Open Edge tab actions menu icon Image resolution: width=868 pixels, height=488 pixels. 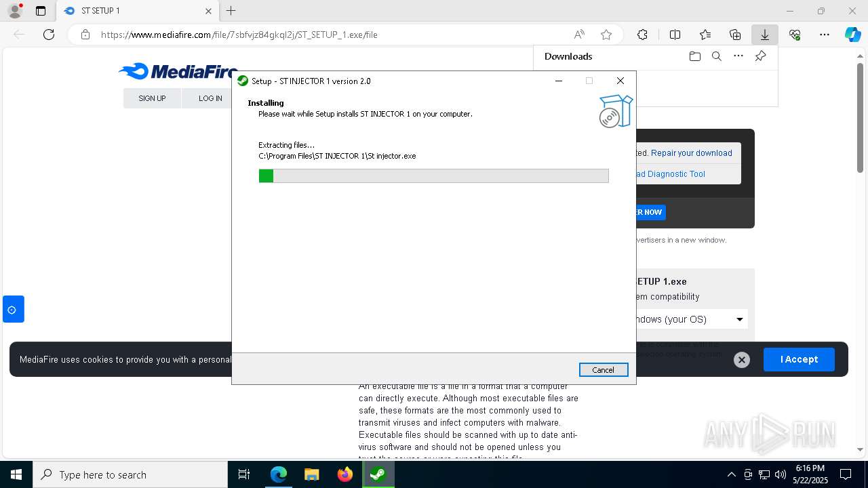click(x=41, y=11)
